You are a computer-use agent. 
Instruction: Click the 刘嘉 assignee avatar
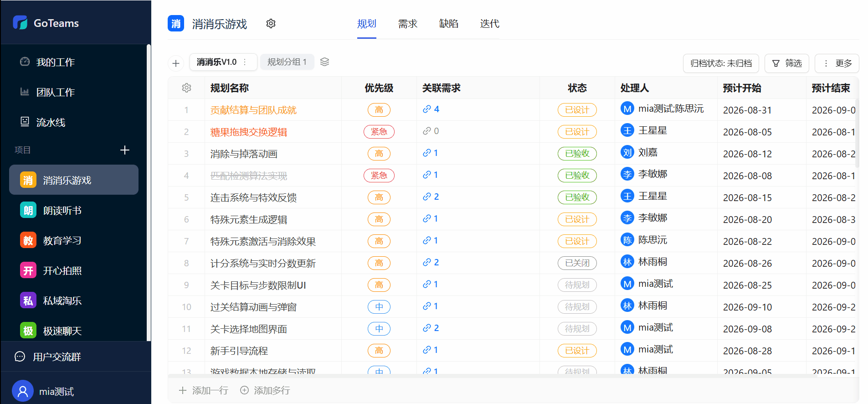627,152
